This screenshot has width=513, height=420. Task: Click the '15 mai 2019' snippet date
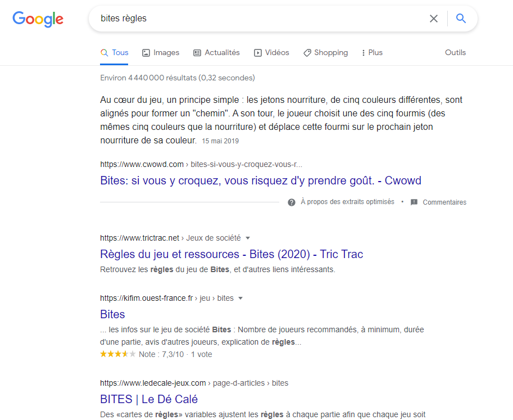[220, 141]
